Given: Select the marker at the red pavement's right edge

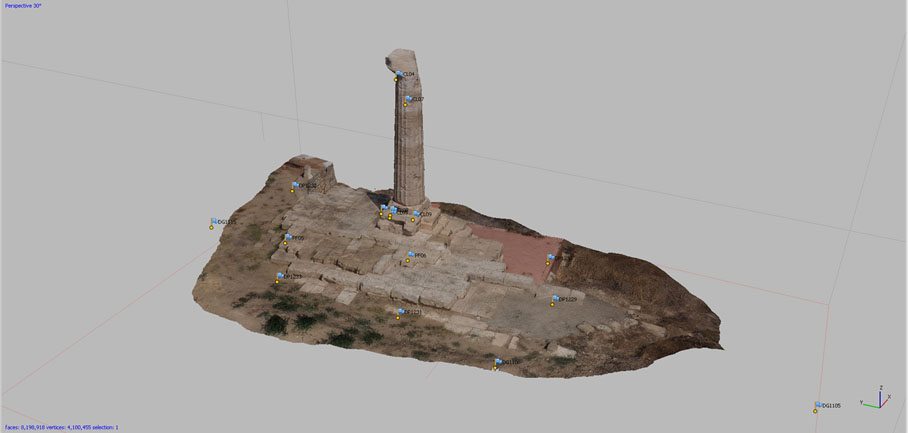Looking at the screenshot, I should pos(551,257).
